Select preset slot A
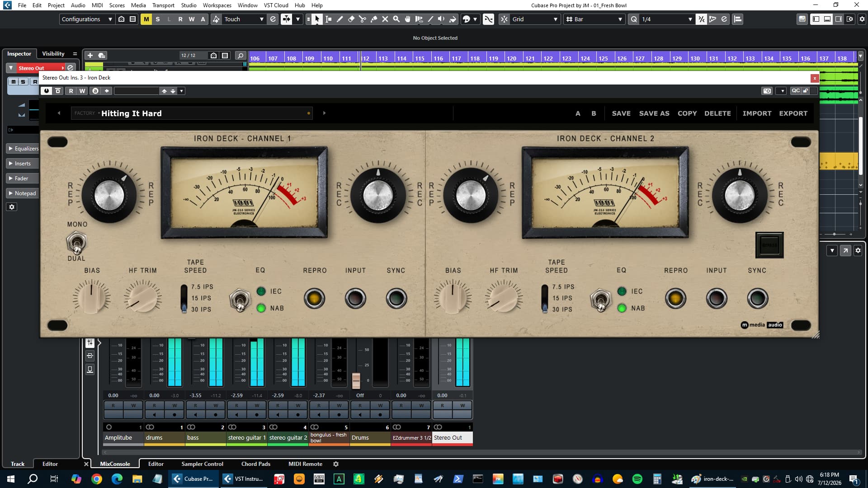868x488 pixels. coord(578,113)
